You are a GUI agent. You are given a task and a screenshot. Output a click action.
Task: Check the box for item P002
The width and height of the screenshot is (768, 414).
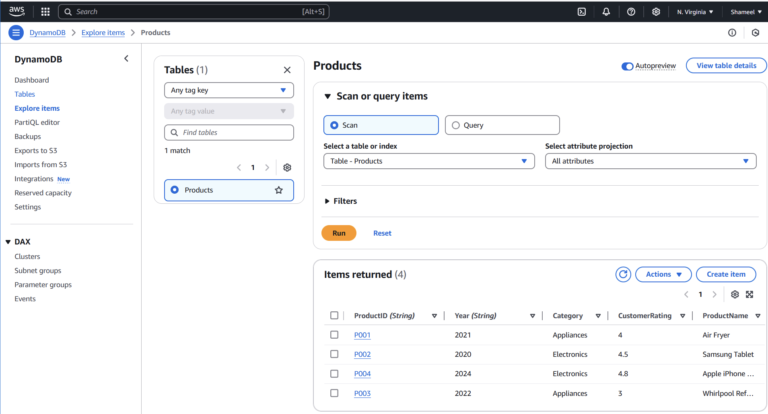pyautogui.click(x=334, y=354)
